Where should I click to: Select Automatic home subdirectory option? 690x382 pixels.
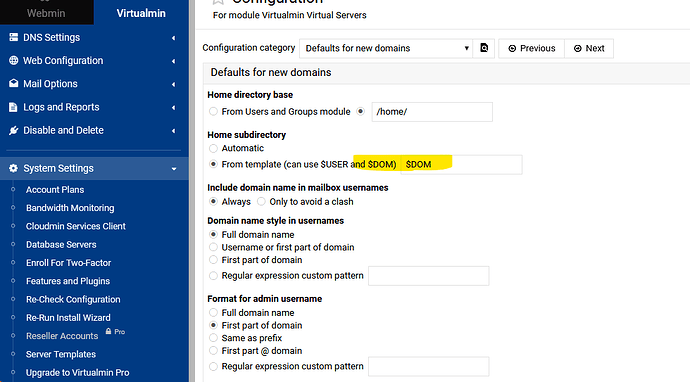213,148
